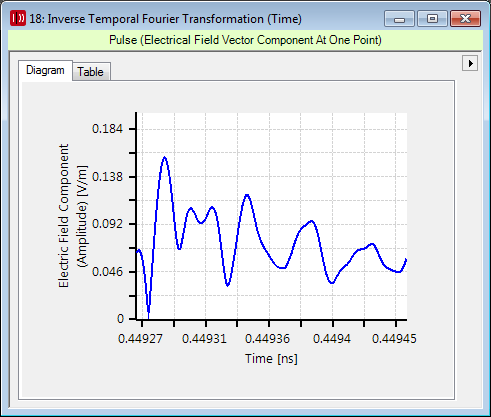Click the highest peak of the blue curve
This screenshot has width=491, height=417.
pyautogui.click(x=164, y=157)
